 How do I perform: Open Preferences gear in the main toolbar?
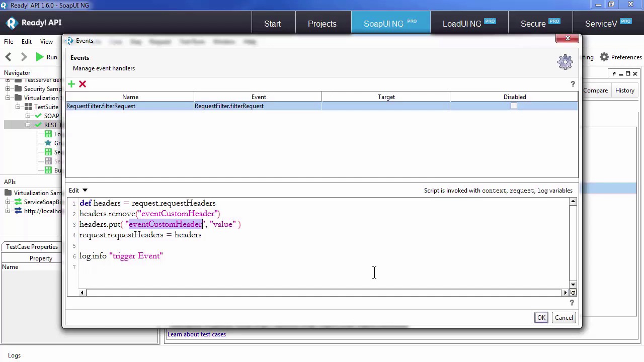point(604,57)
